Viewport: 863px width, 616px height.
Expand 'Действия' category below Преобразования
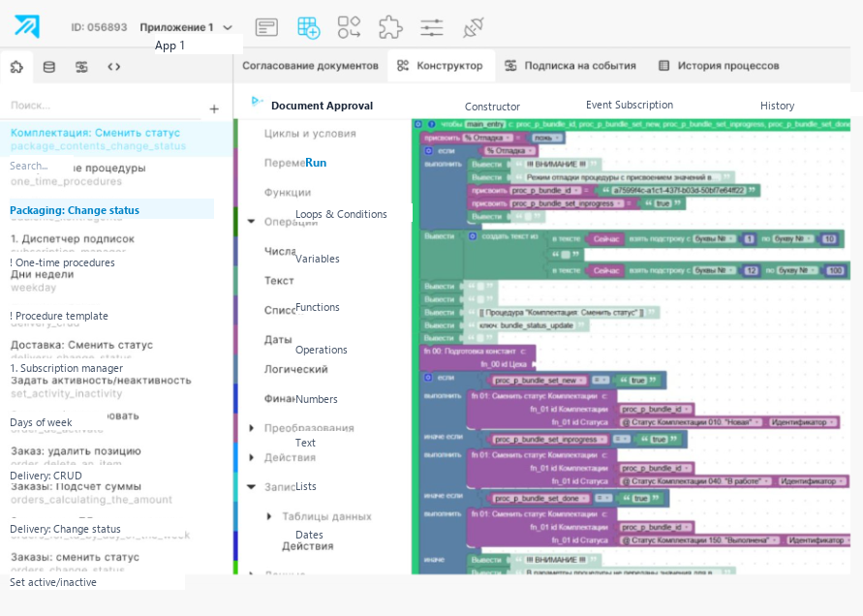click(252, 457)
